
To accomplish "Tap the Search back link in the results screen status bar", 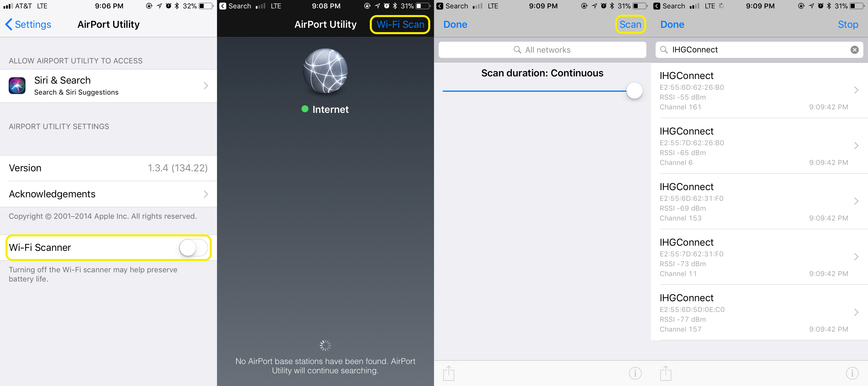I will pyautogui.click(x=670, y=6).
